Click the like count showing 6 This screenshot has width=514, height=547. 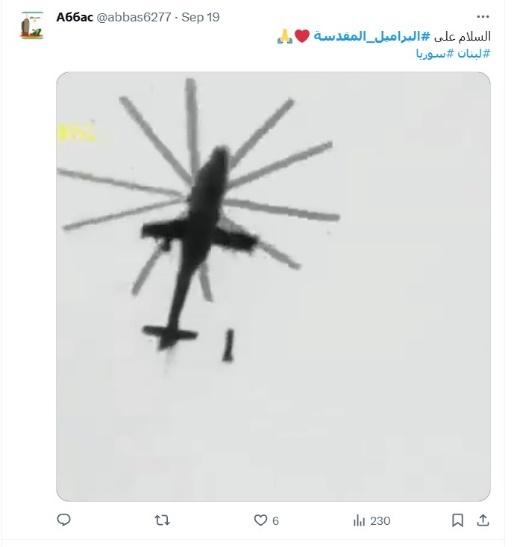pos(275,521)
